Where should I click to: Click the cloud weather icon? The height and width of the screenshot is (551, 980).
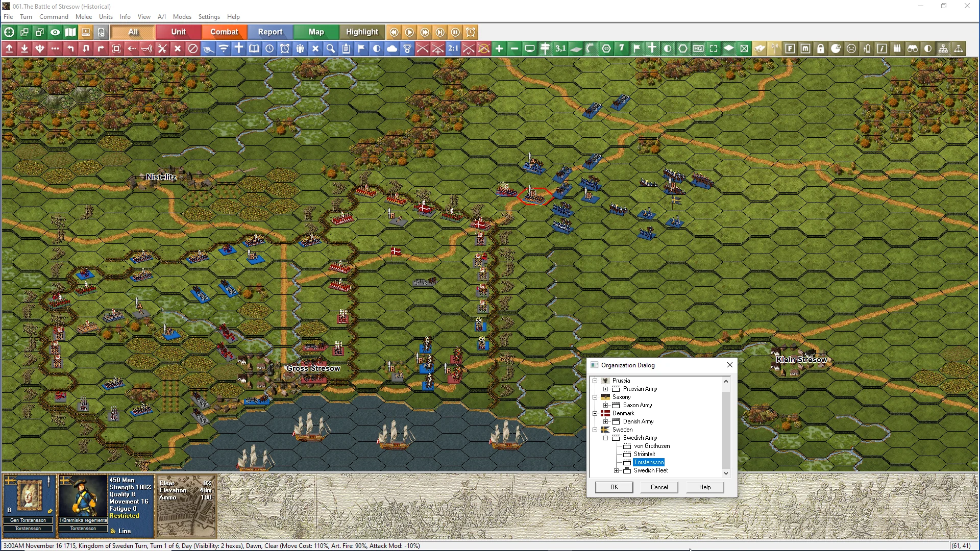click(x=392, y=48)
